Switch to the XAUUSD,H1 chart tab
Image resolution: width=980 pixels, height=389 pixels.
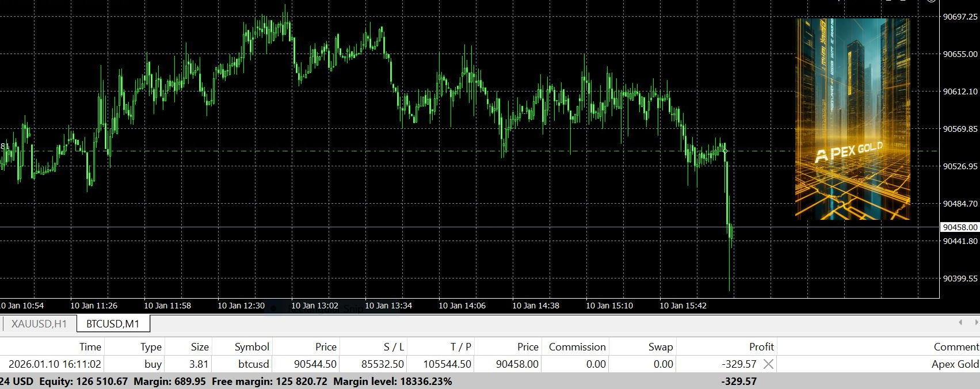tap(39, 324)
